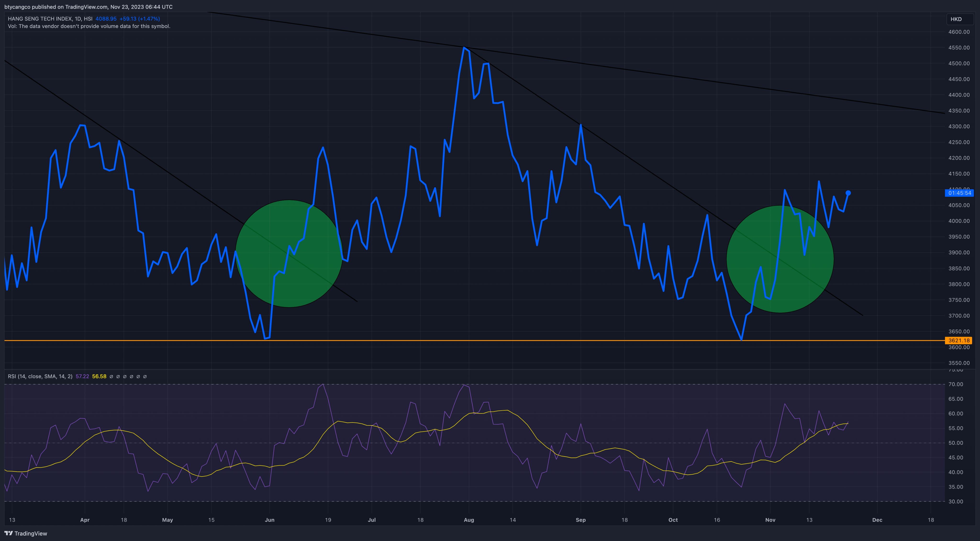Screen dimensions: 980x541
Task: Click the last empty-value symbol in RSI legend
Action: [145, 376]
